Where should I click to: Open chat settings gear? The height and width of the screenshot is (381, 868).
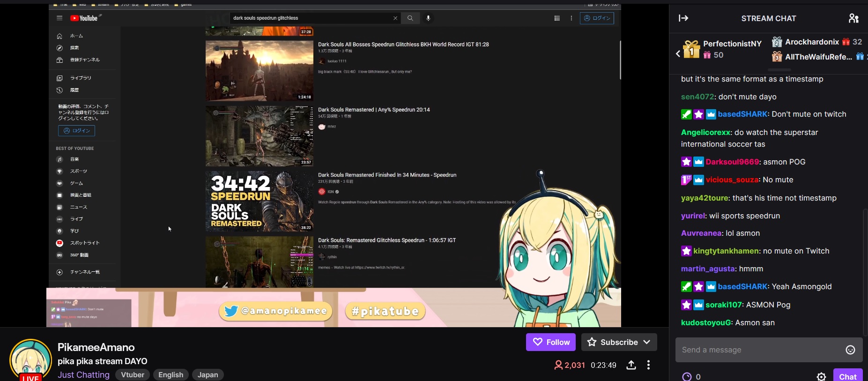[821, 376]
